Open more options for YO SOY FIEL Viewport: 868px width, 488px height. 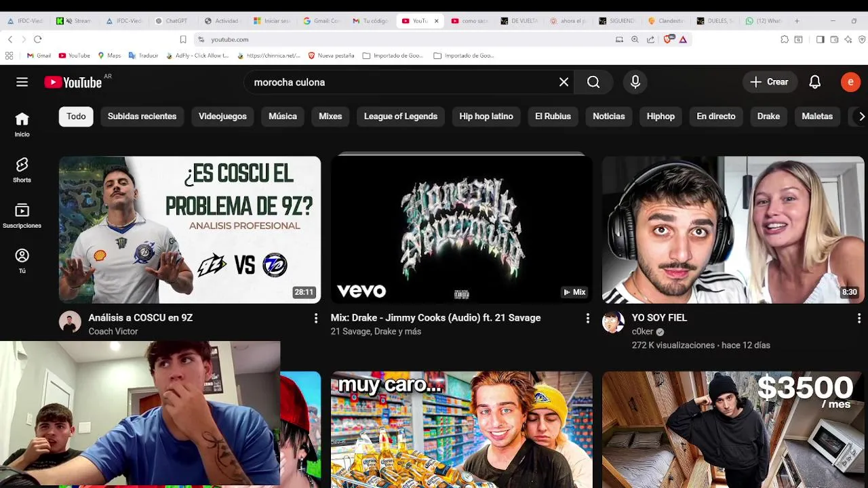859,318
